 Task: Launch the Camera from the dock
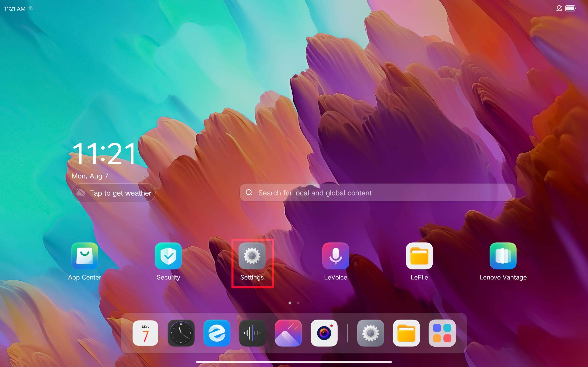pos(324,333)
